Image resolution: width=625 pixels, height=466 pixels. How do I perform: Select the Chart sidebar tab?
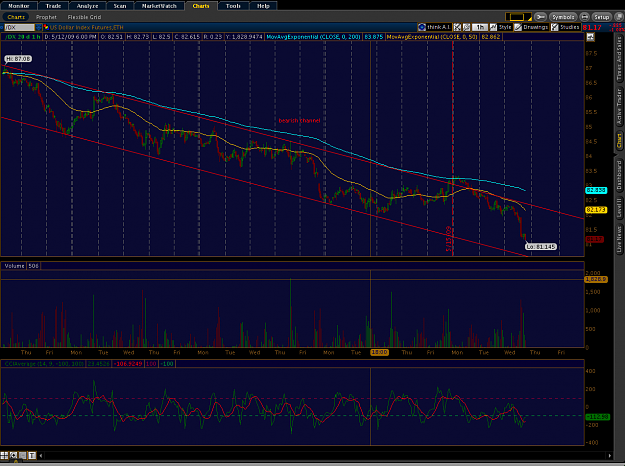click(x=619, y=141)
